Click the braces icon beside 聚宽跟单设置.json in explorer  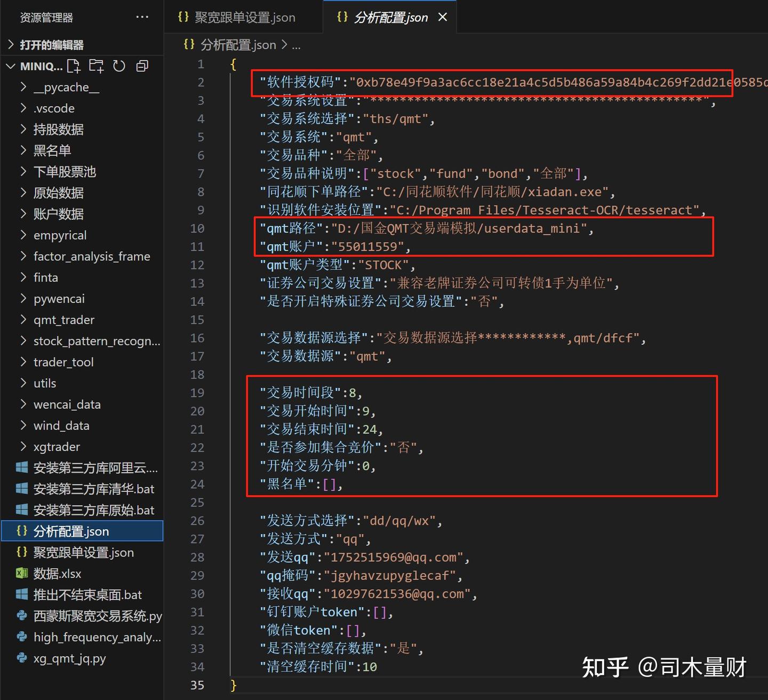[x=22, y=552]
